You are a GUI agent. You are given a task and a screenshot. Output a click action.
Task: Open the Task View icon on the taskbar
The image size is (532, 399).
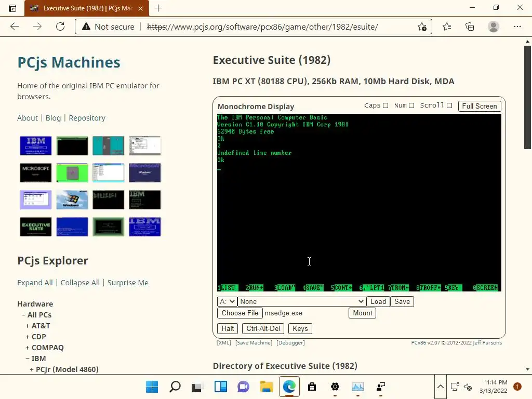click(197, 387)
